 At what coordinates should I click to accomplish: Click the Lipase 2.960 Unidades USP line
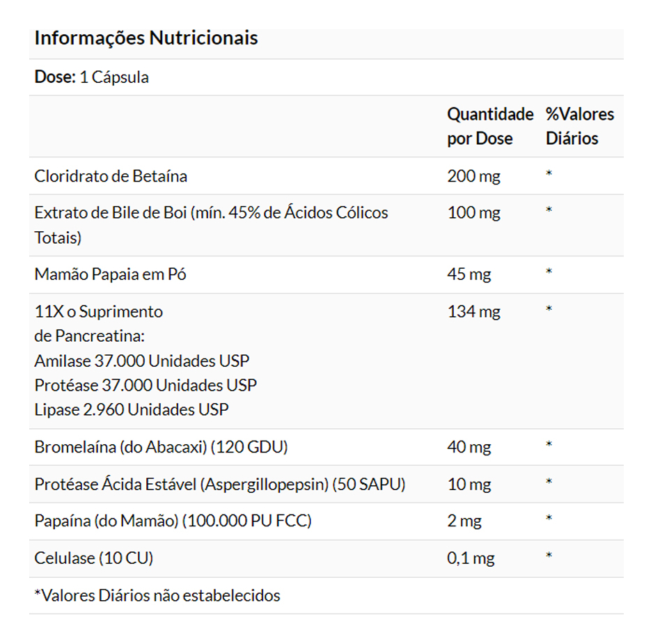coord(131,409)
